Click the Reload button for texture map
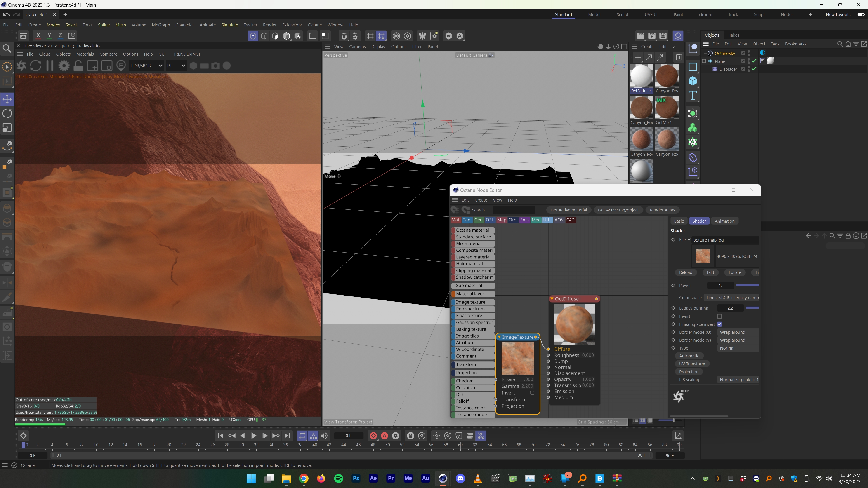Image resolution: width=868 pixels, height=488 pixels. (x=685, y=272)
